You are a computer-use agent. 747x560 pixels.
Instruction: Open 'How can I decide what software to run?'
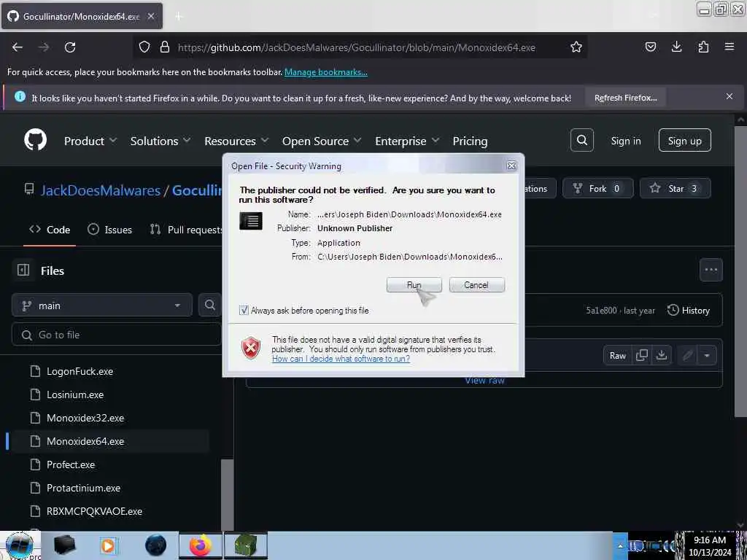click(341, 359)
